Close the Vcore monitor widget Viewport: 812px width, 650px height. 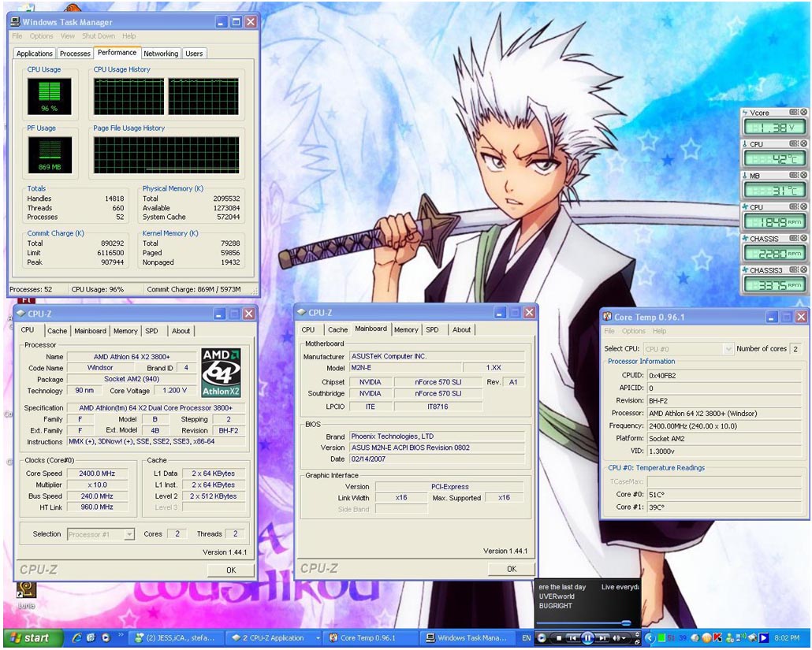coord(803,112)
